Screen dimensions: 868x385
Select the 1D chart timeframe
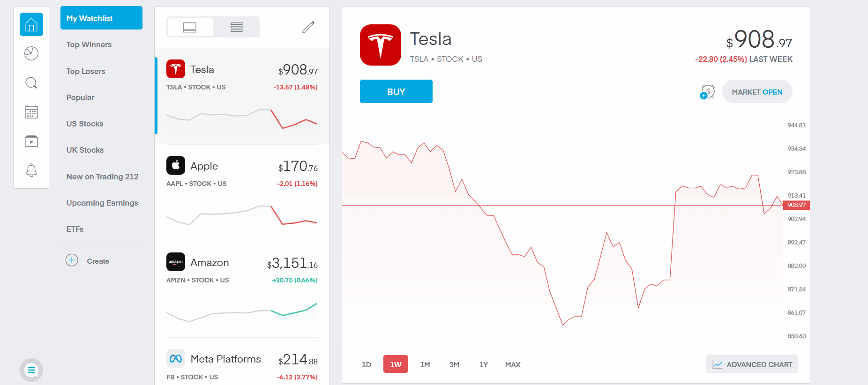pyautogui.click(x=367, y=364)
